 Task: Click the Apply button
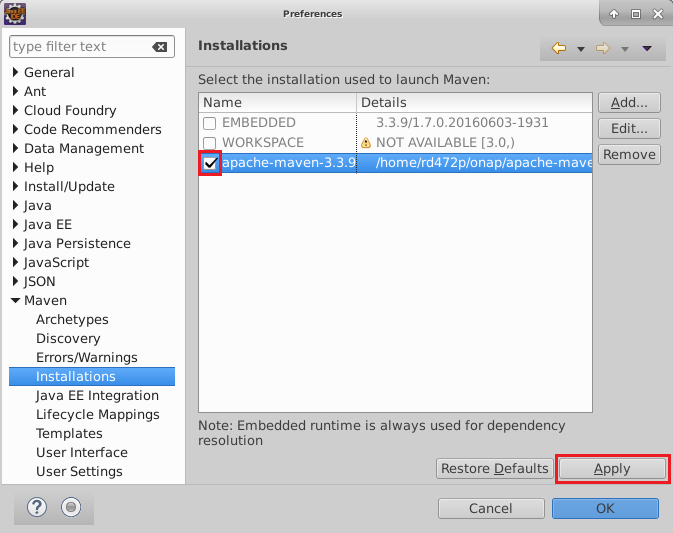tap(612, 468)
